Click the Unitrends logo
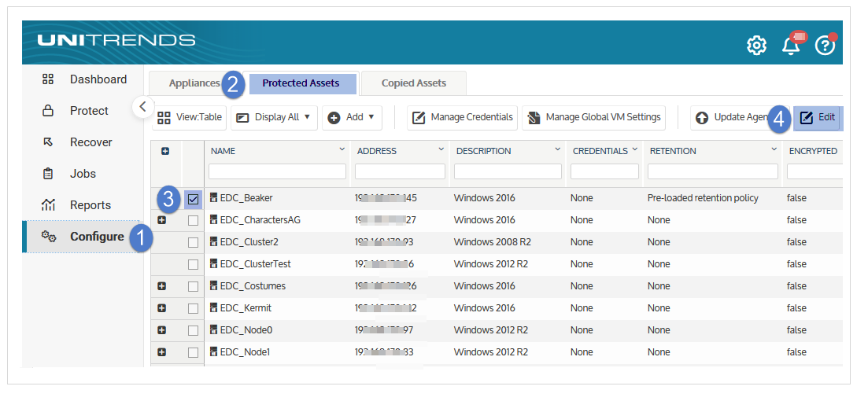The width and height of the screenshot is (868, 401). tap(116, 40)
